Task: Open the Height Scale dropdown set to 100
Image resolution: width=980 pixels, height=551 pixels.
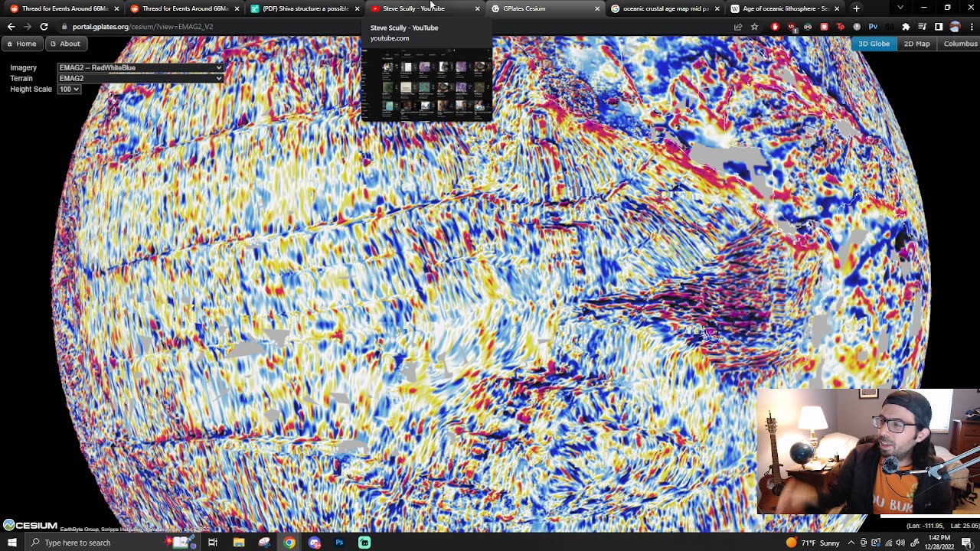Action: click(x=69, y=89)
